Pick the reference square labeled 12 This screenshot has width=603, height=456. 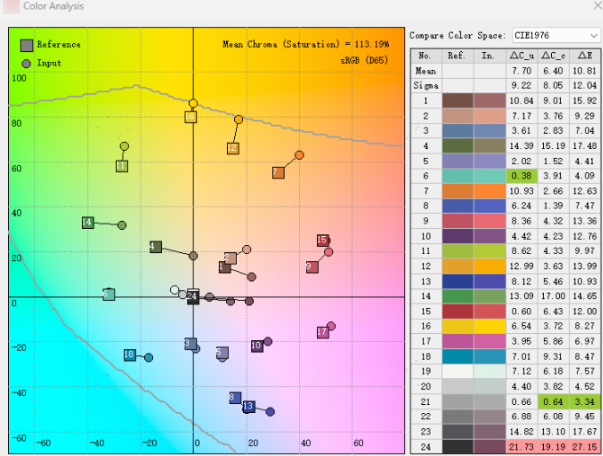click(232, 149)
